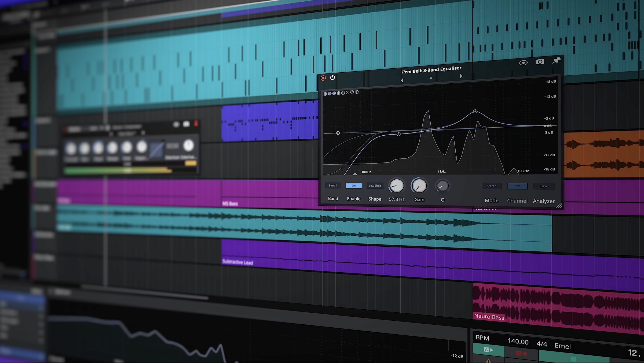Pin the equaliser plugin window

557,61
